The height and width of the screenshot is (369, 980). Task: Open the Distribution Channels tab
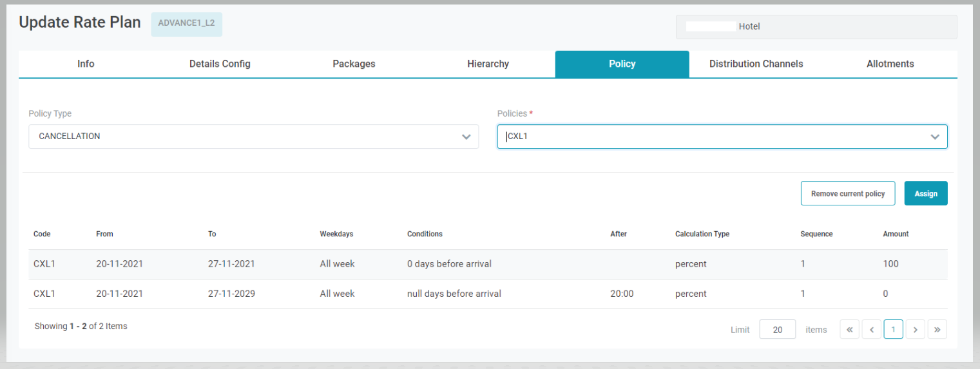(756, 64)
